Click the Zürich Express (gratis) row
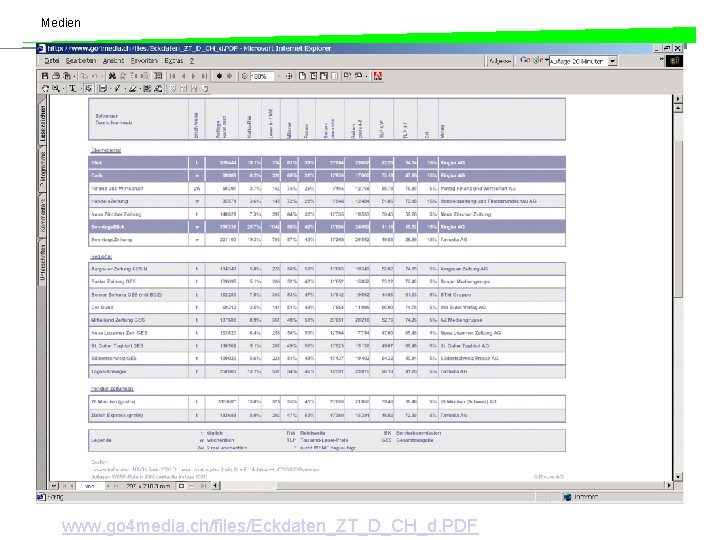The image size is (720, 540). (327, 415)
